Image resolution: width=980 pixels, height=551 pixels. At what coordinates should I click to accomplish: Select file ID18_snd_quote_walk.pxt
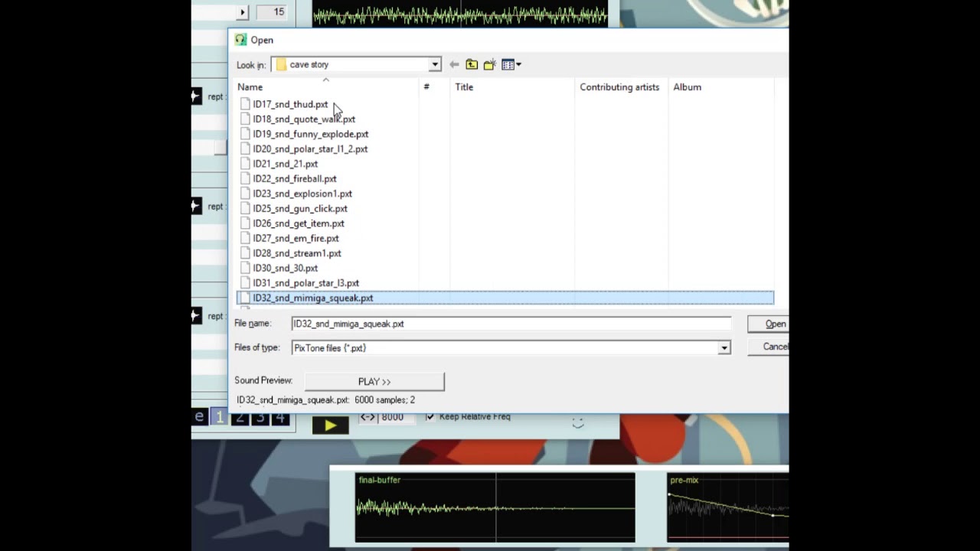point(304,119)
